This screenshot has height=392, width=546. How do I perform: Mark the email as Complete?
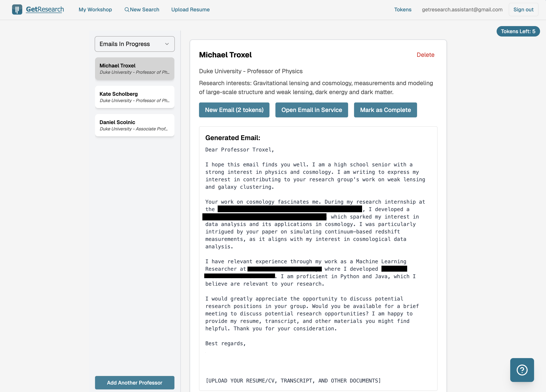coord(385,110)
